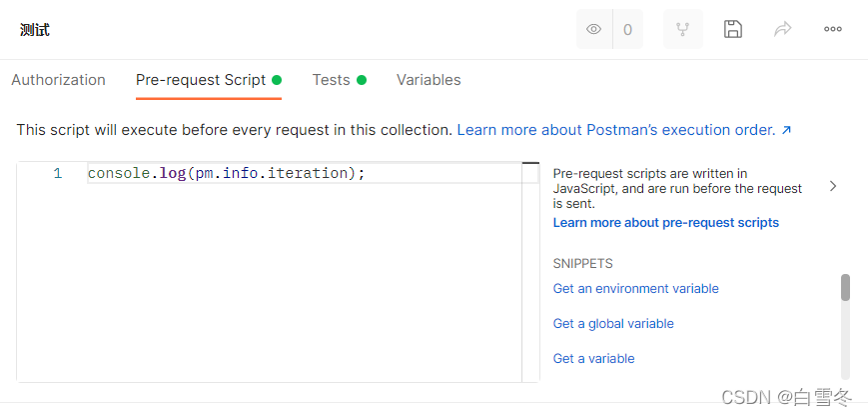Image resolution: width=868 pixels, height=417 pixels.
Task: Click the watch count number 0
Action: 627,30
